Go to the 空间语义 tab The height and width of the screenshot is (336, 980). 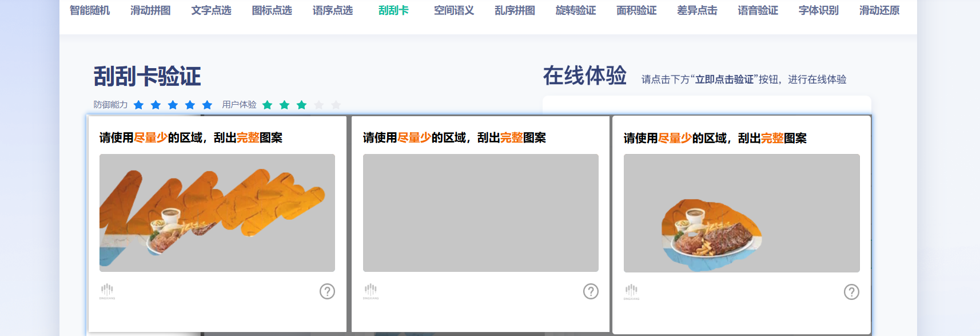454,10
